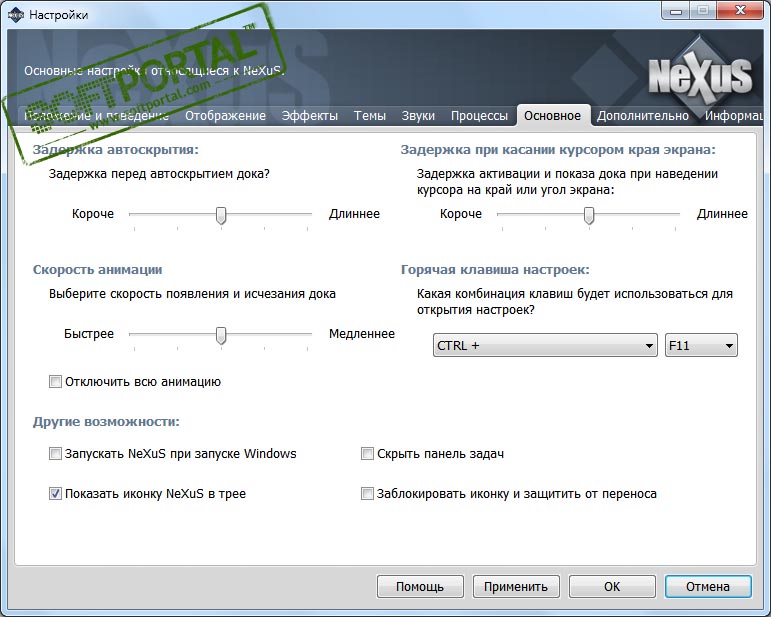Toggle 'Отключить всю анимацию' checkbox
Screen dimensions: 771x617
(x=55, y=382)
